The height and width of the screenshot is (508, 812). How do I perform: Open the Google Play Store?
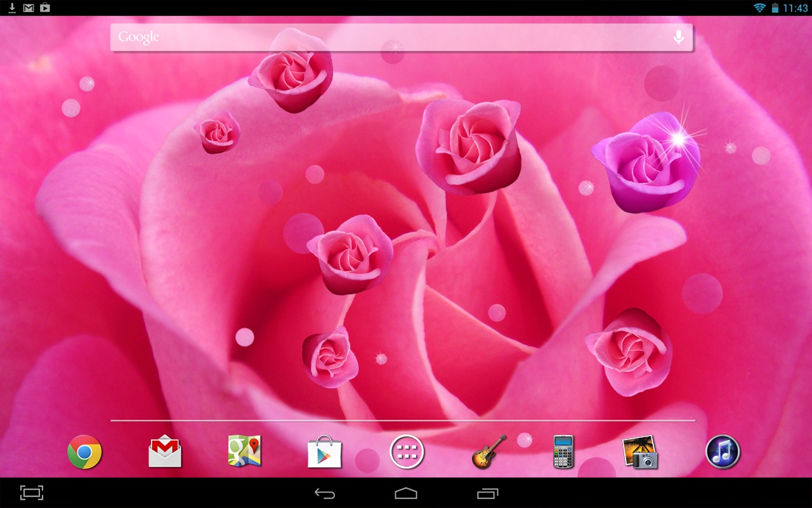point(325,453)
